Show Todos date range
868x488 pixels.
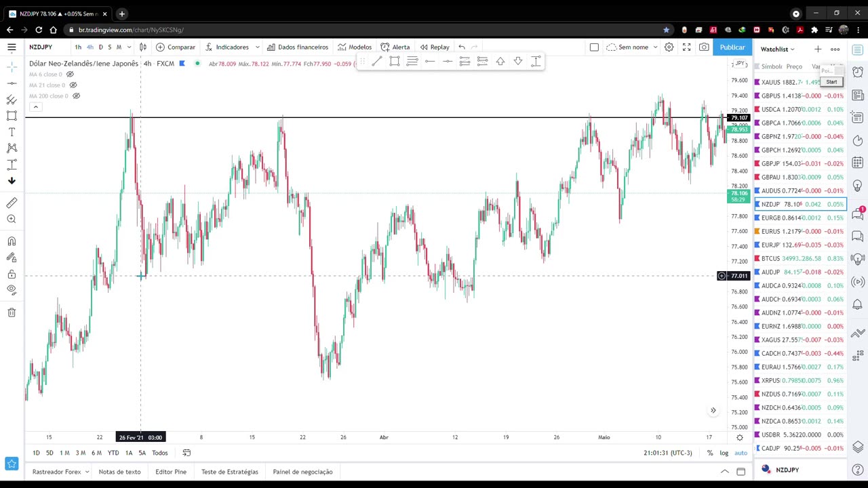pos(159,453)
